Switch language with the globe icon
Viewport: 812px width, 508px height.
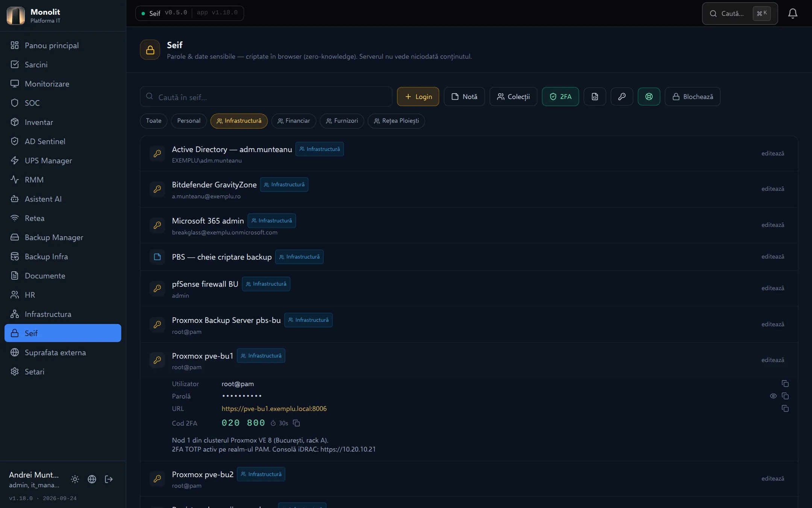point(92,479)
